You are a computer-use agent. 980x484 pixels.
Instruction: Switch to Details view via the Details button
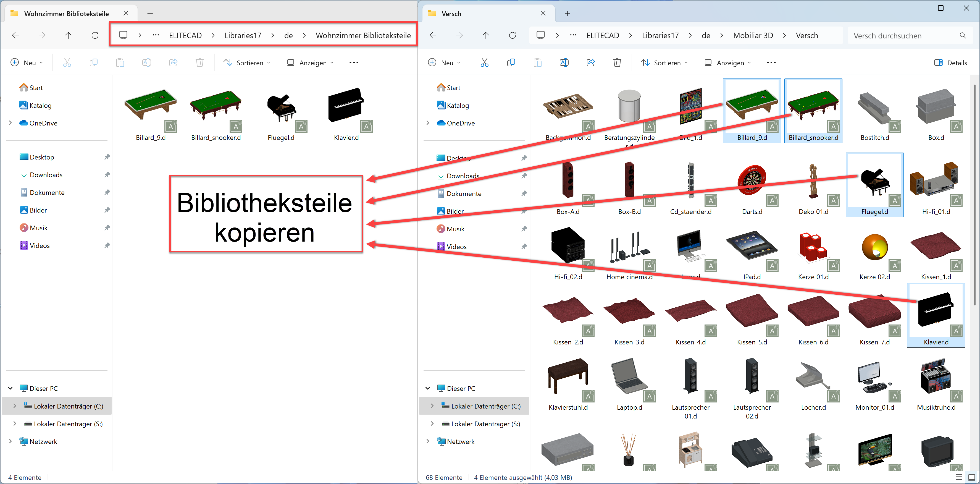[950, 62]
